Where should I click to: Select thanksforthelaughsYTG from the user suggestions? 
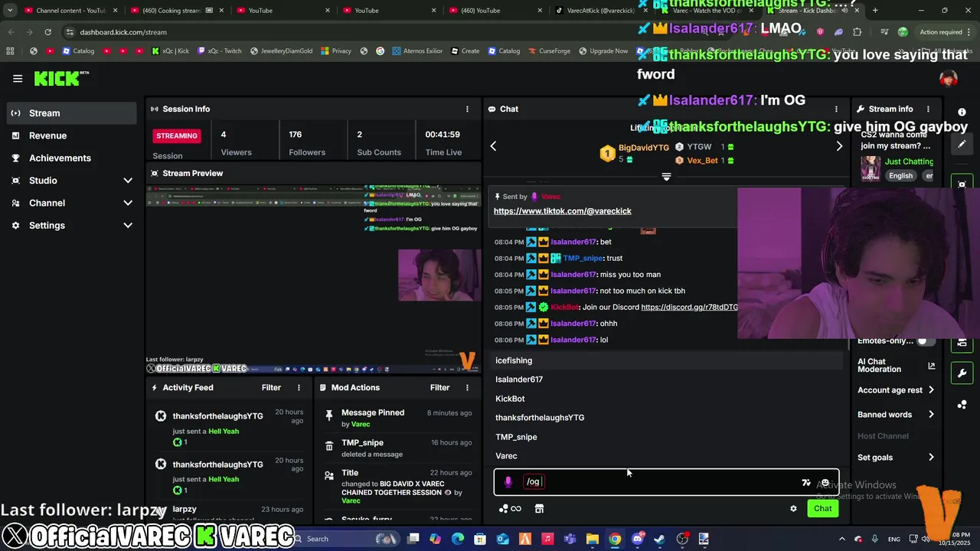[666, 418]
